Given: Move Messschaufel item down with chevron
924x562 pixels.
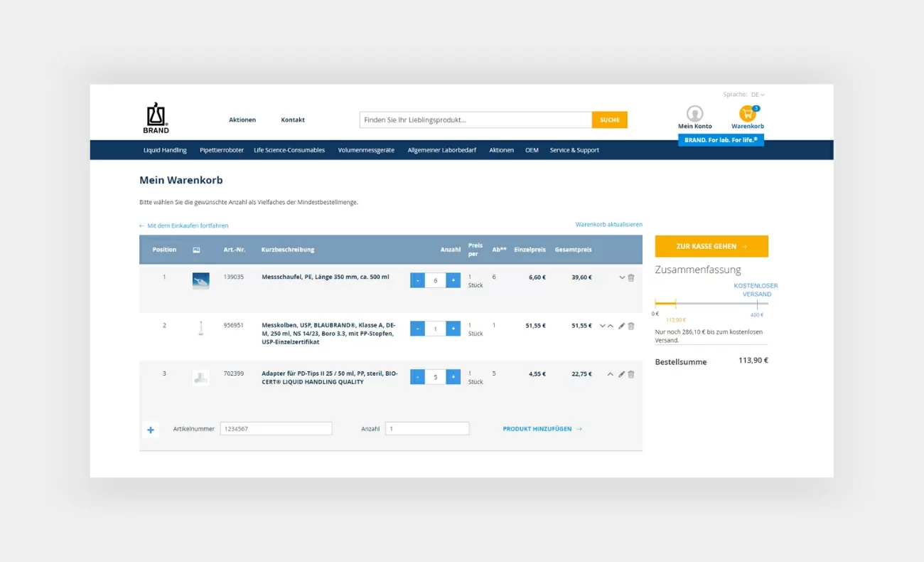Looking at the screenshot, I should pyautogui.click(x=622, y=277).
